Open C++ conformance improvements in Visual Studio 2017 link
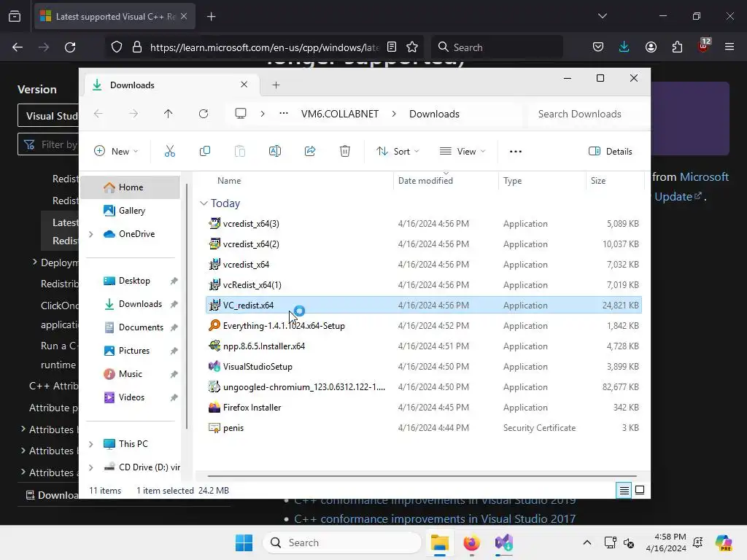Screen dimensions: 747x560 tap(435, 518)
